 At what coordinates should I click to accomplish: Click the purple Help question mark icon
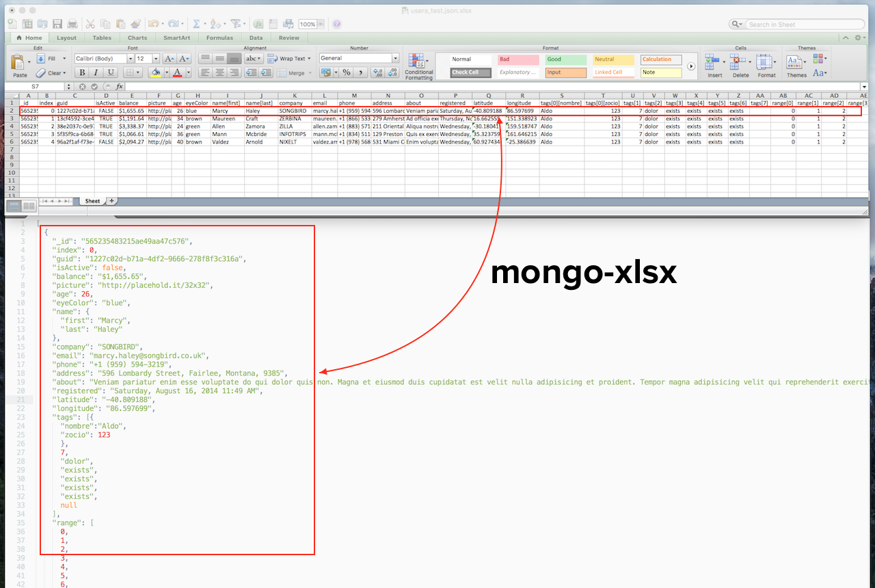(336, 24)
